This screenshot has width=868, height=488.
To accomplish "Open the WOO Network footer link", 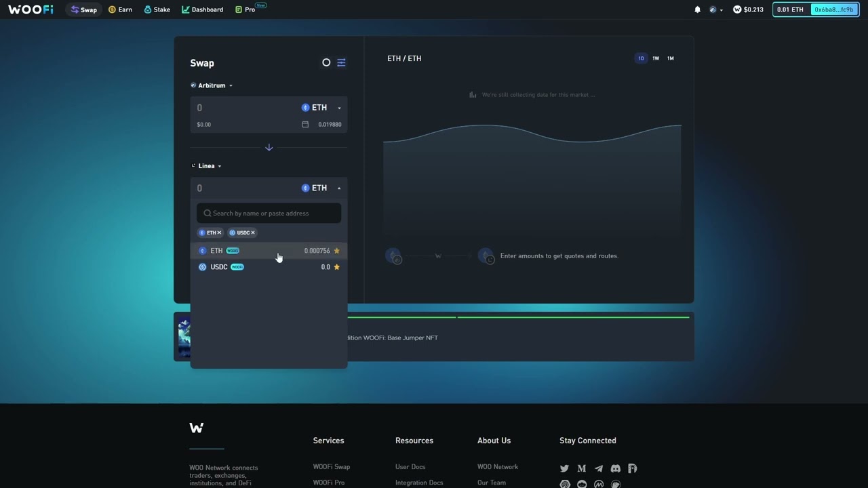I will (x=498, y=466).
